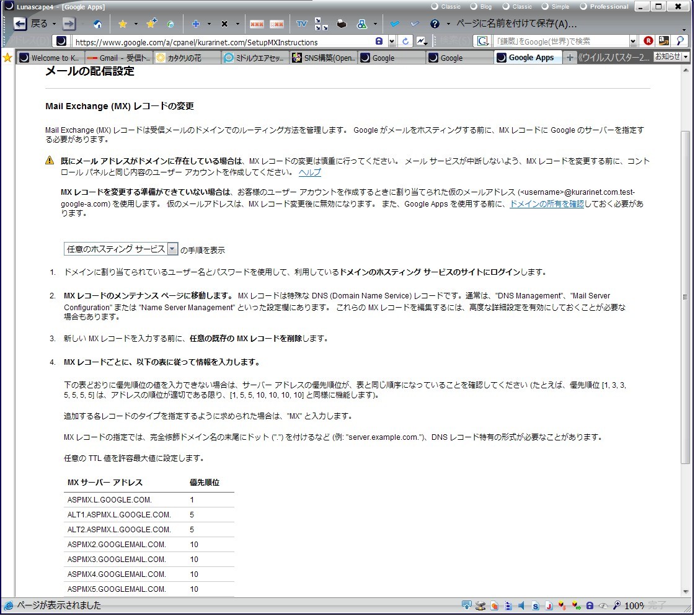Screen dimensions: 695x616
Task: Click the speaker sound icon in status bar
Action: tap(521, 606)
